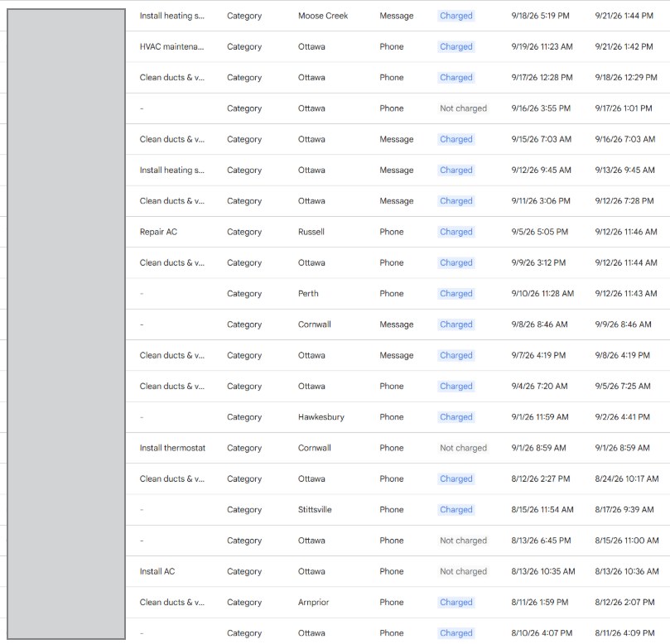Select date 9/2/26 4:41 PM
This screenshot has width=670, height=644.
pyautogui.click(x=622, y=417)
